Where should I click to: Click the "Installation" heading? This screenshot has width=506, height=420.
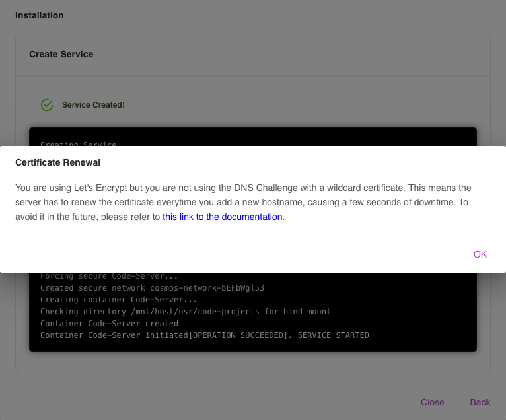click(x=40, y=15)
